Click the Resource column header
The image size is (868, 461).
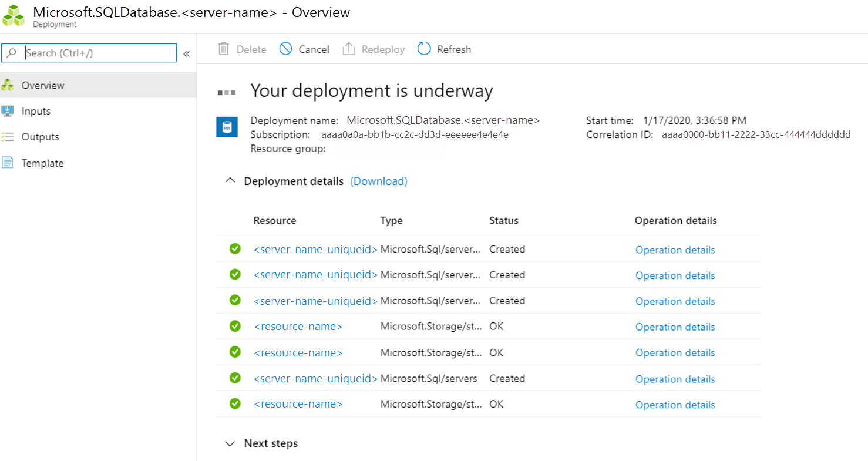click(x=275, y=221)
